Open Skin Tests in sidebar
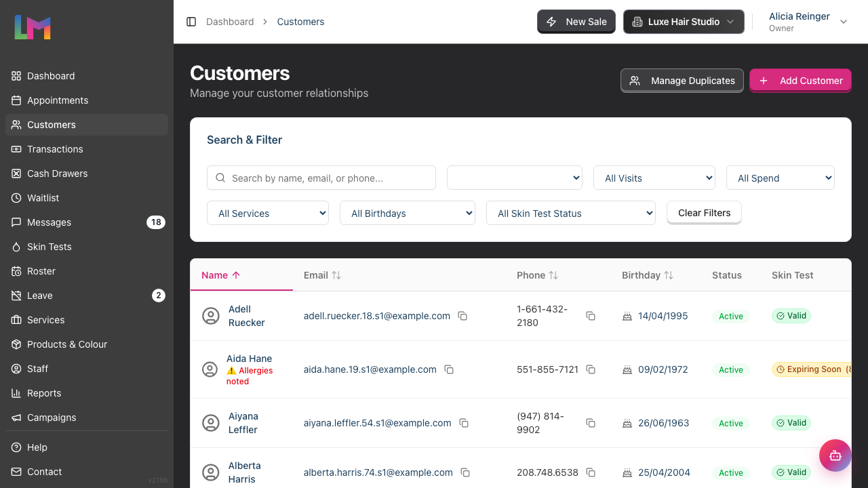 click(x=87, y=247)
